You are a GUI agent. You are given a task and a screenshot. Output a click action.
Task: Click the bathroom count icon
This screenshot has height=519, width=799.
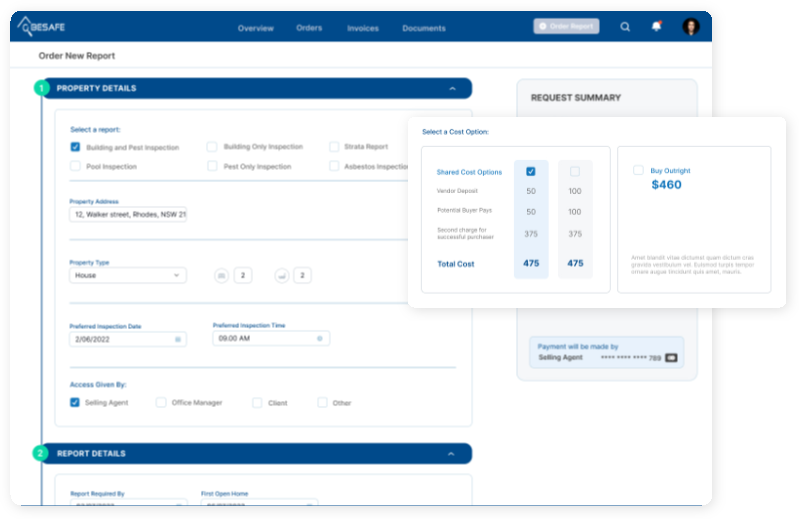[x=282, y=275]
